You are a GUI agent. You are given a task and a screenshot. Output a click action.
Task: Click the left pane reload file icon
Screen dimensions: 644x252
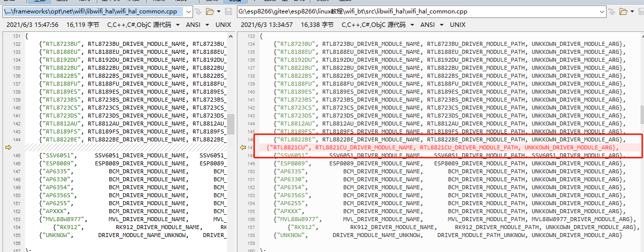point(198,11)
